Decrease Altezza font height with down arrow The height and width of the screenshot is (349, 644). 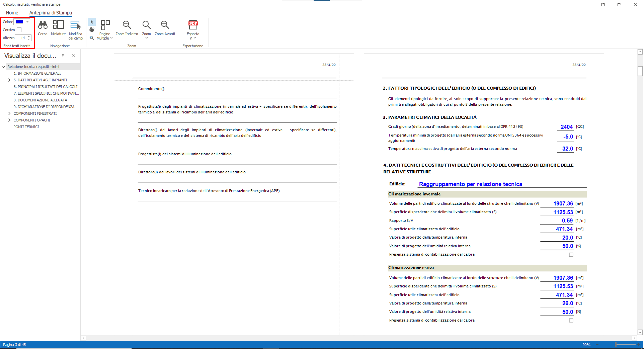29,39
